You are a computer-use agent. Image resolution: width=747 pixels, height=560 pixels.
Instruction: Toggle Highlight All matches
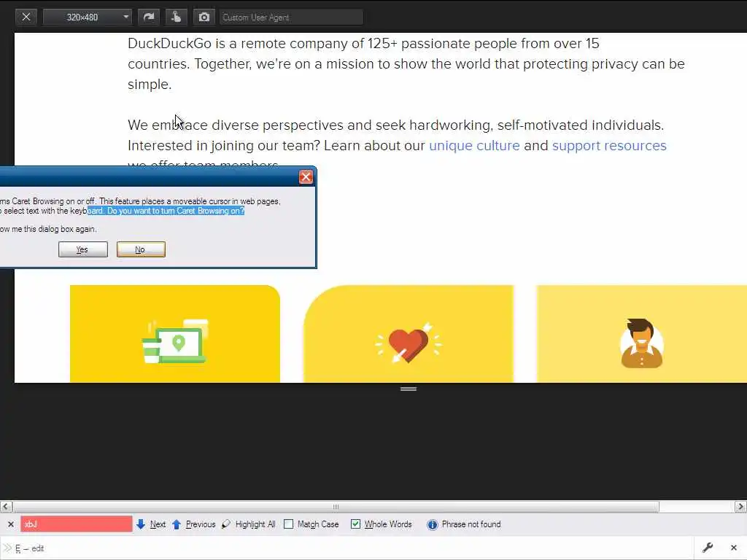tap(249, 524)
